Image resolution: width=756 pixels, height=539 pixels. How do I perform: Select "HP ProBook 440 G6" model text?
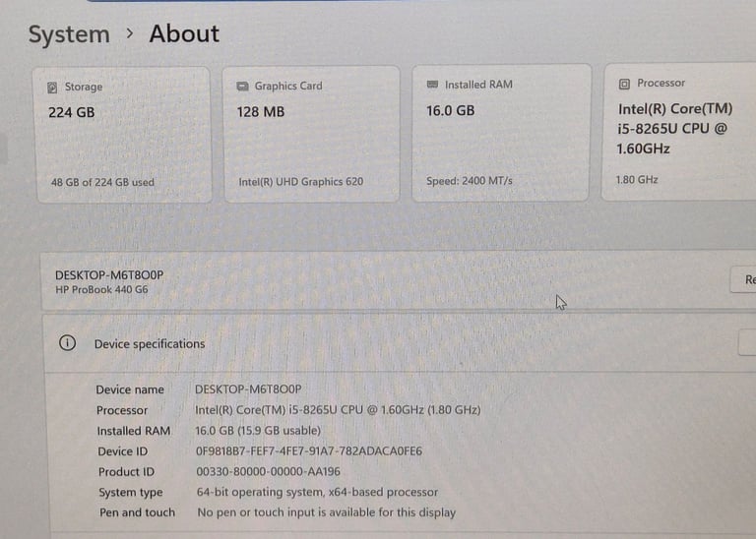point(101,289)
